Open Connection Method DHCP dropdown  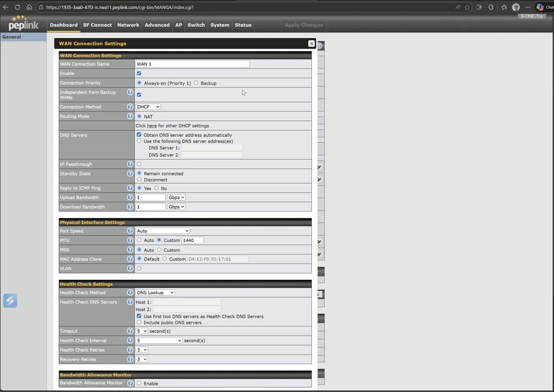click(148, 107)
